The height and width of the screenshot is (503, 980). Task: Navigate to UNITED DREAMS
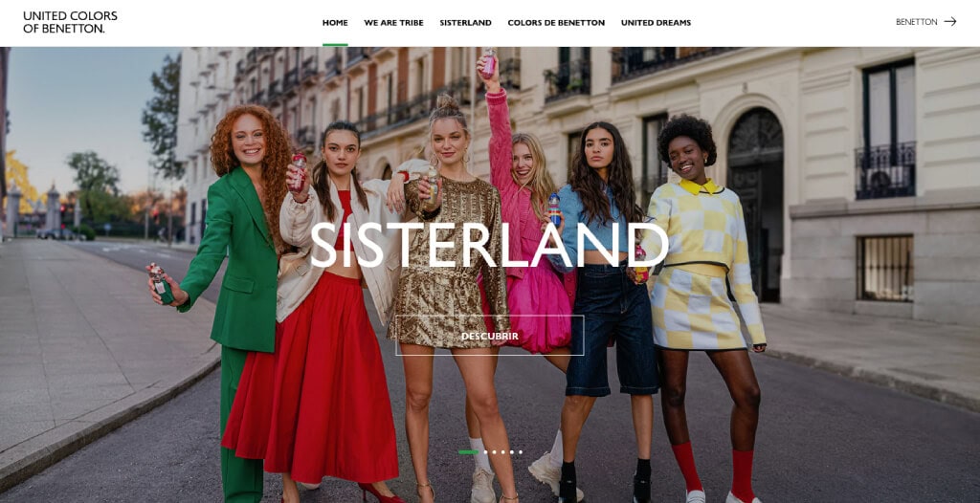point(656,23)
